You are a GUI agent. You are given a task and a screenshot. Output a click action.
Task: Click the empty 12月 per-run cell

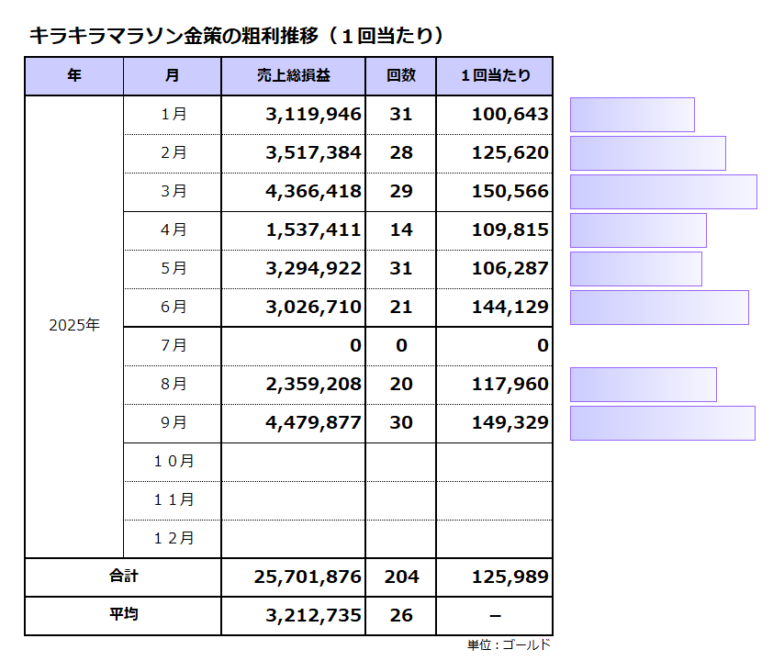(x=494, y=539)
